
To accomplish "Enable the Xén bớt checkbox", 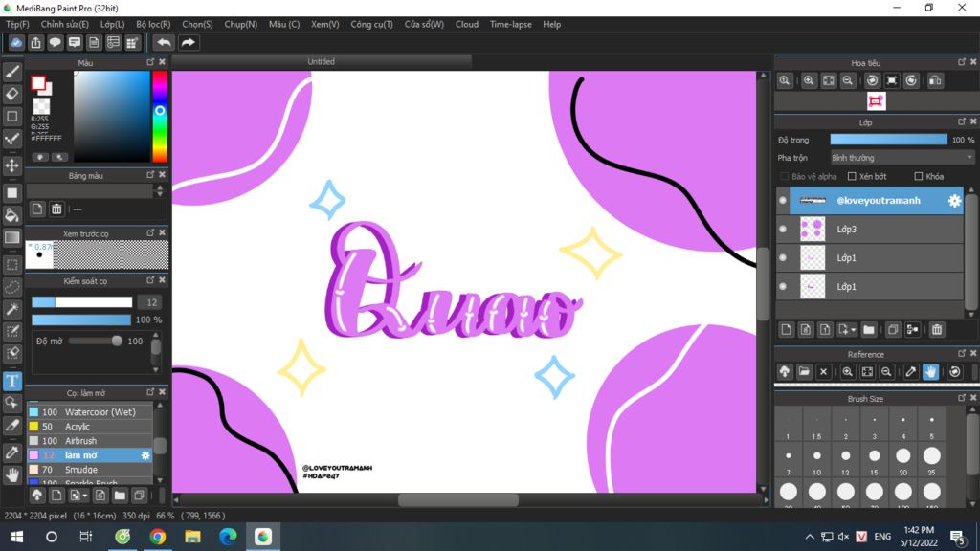I will 851,177.
